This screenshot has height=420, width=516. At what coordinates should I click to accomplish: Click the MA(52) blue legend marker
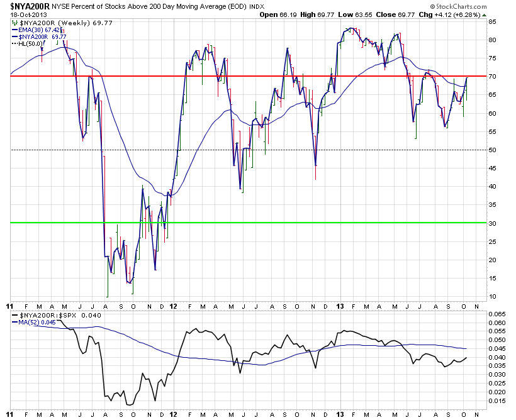tap(15, 323)
